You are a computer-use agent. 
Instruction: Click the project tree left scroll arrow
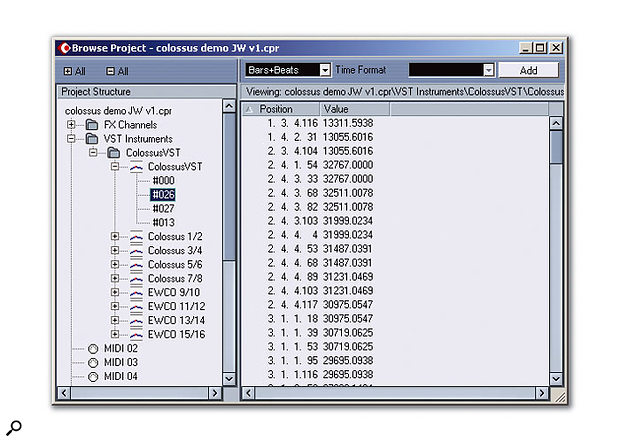(x=64, y=393)
